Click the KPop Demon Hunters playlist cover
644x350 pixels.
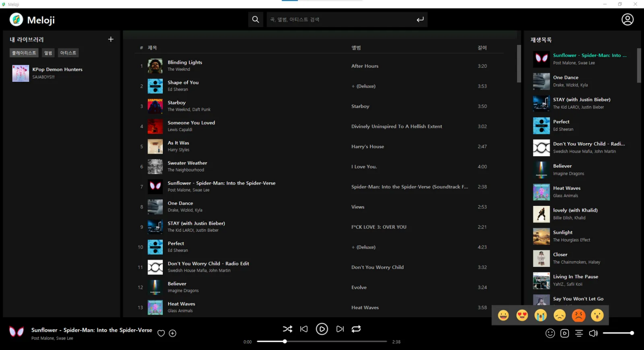(x=21, y=73)
